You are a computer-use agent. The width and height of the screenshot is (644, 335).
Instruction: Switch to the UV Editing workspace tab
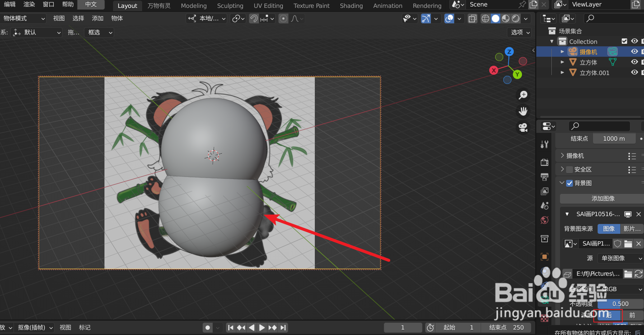point(268,6)
